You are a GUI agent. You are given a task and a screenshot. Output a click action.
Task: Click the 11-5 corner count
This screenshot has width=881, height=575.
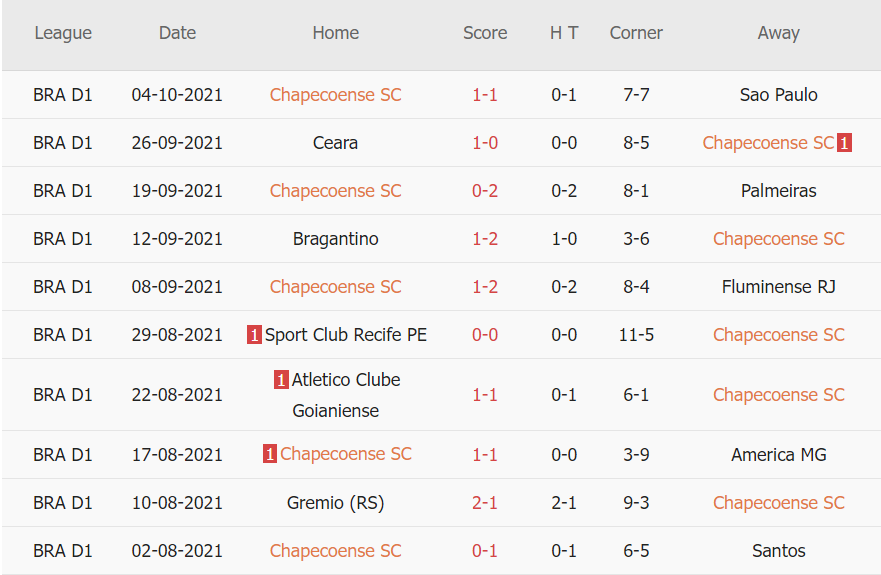coord(636,335)
